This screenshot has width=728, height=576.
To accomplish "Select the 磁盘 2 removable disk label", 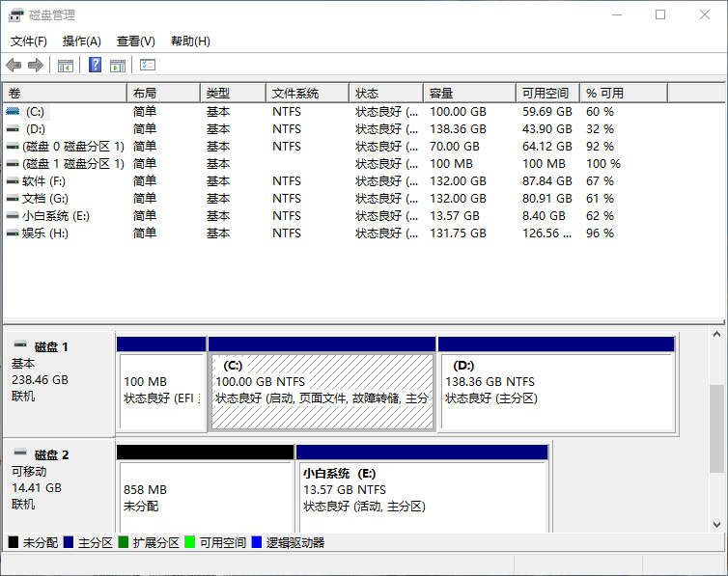I will [x=51, y=455].
